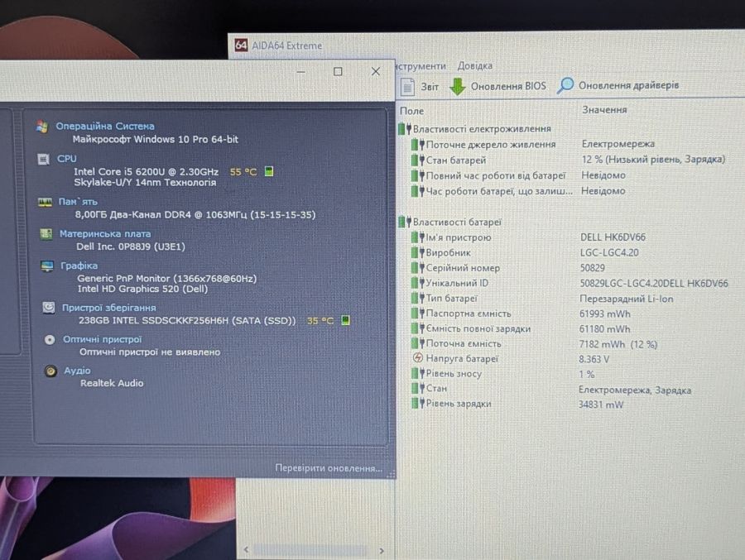Click the monitor icon beside Графіка
This screenshot has height=560, width=745.
click(x=47, y=266)
